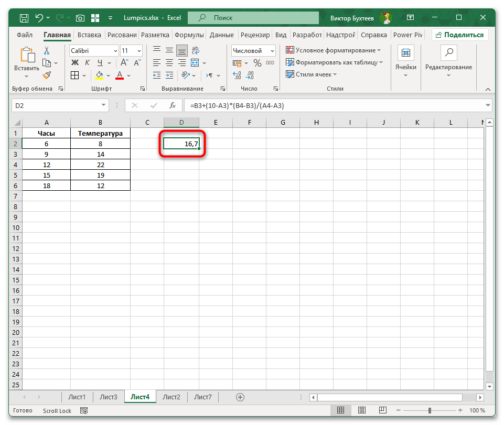Click the Decrease Decimal icon

250,75
